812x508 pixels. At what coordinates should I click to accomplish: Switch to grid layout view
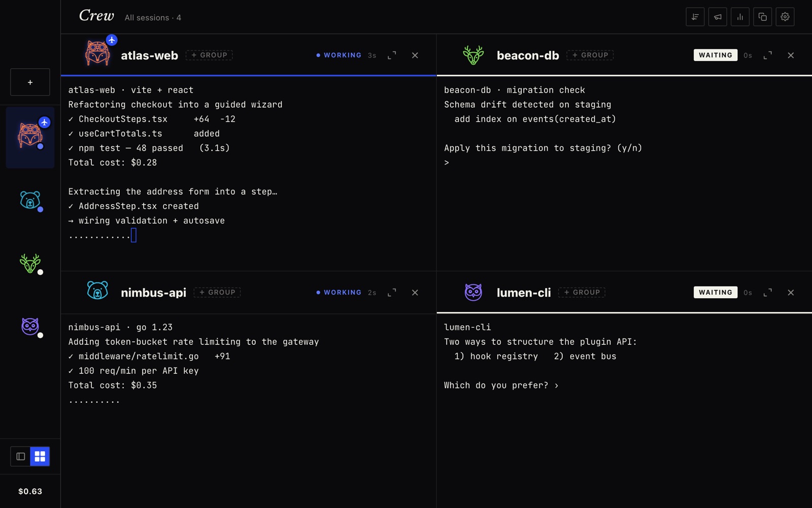(40, 456)
